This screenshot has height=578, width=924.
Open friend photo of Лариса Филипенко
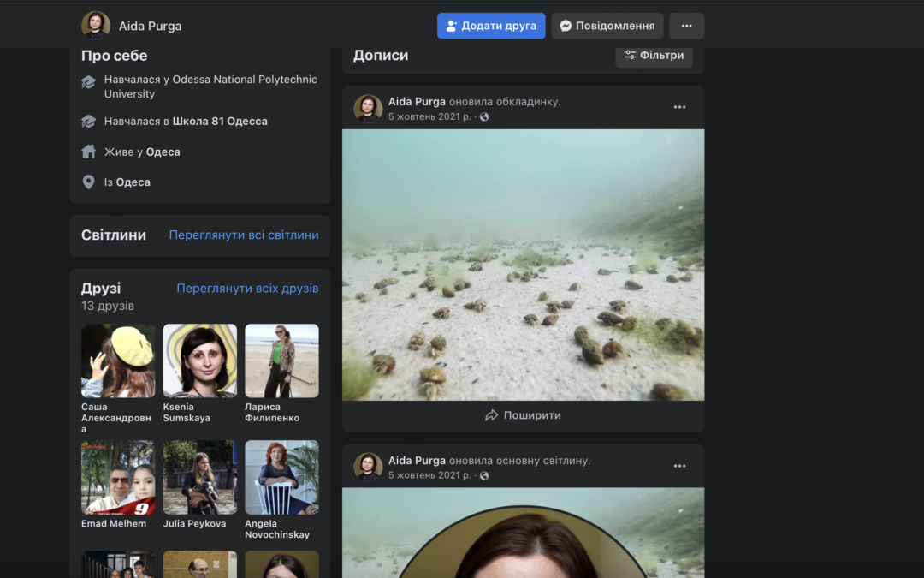[281, 361]
